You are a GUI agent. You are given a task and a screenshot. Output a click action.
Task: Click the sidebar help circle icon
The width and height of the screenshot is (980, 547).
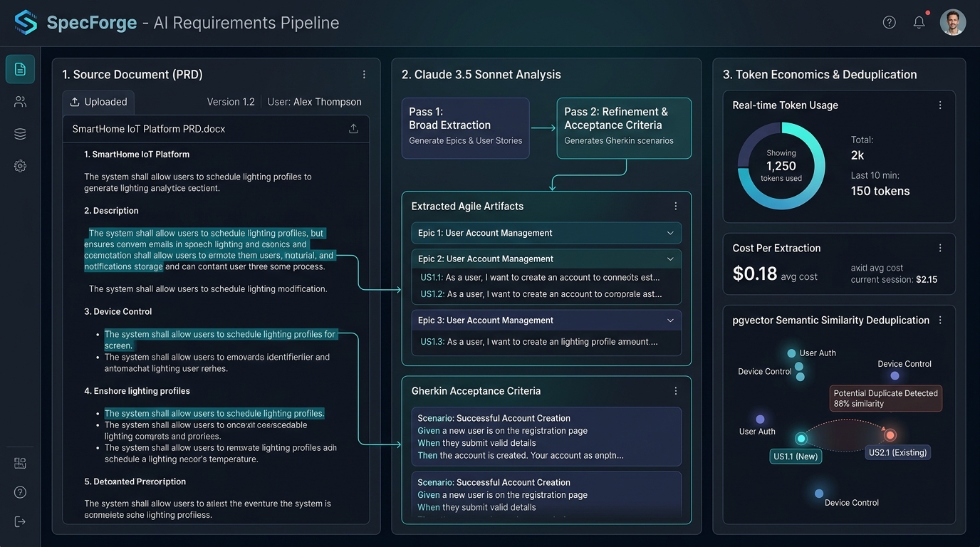click(x=20, y=492)
